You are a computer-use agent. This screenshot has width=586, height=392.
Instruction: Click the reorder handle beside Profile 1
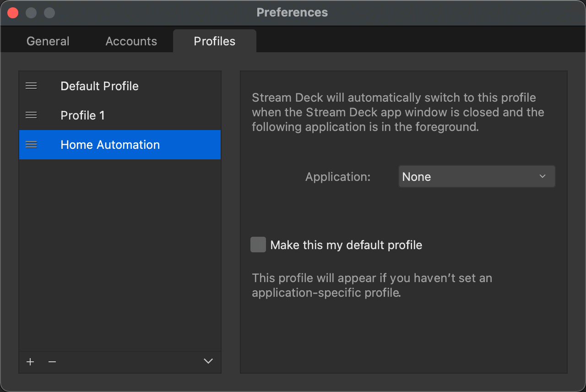pyautogui.click(x=31, y=115)
